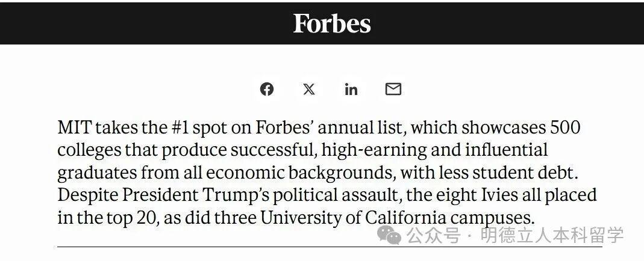The height and width of the screenshot is (261, 644).
Task: Share the article on Facebook
Action: point(266,89)
